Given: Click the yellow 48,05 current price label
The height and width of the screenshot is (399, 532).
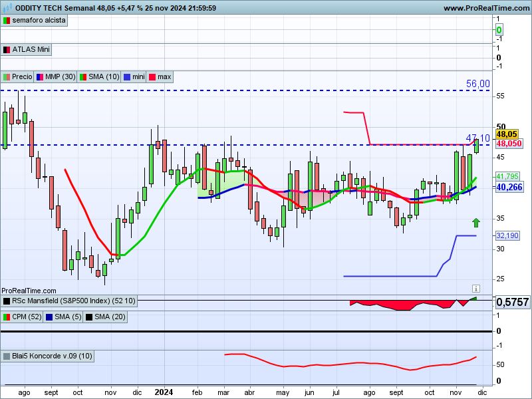Looking at the screenshot, I should click(x=507, y=134).
